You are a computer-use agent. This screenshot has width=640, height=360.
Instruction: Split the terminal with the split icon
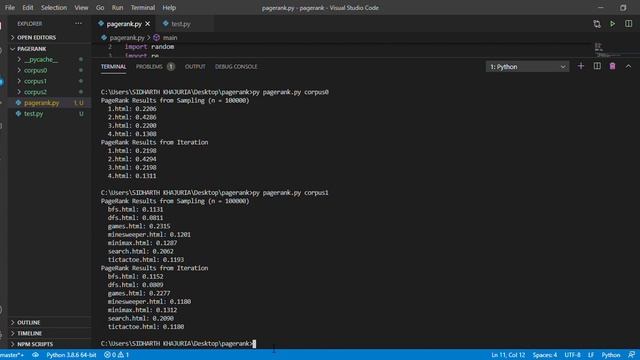coord(597,66)
